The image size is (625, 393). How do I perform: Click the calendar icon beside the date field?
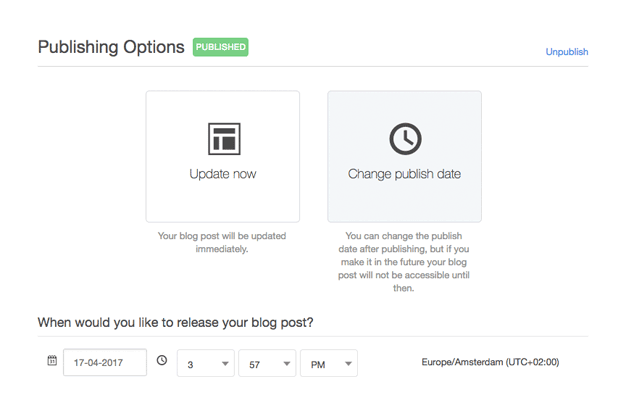tap(52, 360)
